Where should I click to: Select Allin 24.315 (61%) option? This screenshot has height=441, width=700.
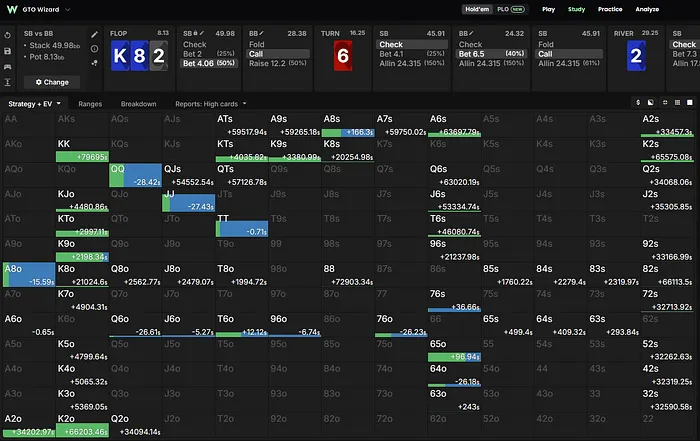tap(569, 63)
